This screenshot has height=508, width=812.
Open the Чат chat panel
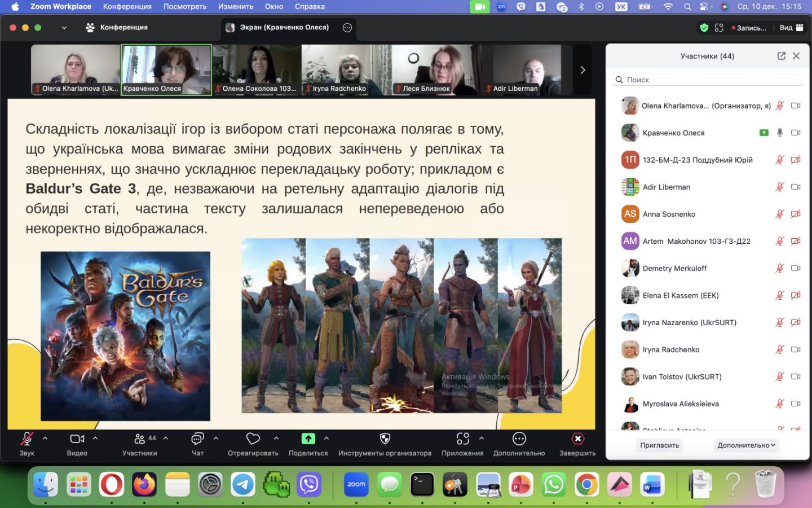point(197,439)
